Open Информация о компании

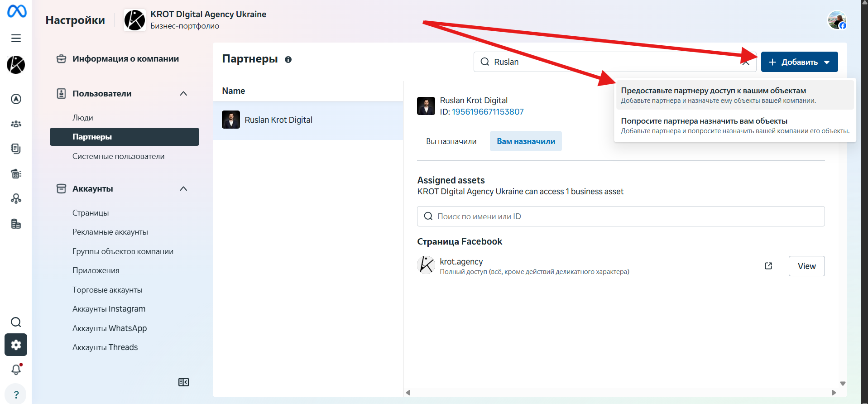tap(125, 59)
